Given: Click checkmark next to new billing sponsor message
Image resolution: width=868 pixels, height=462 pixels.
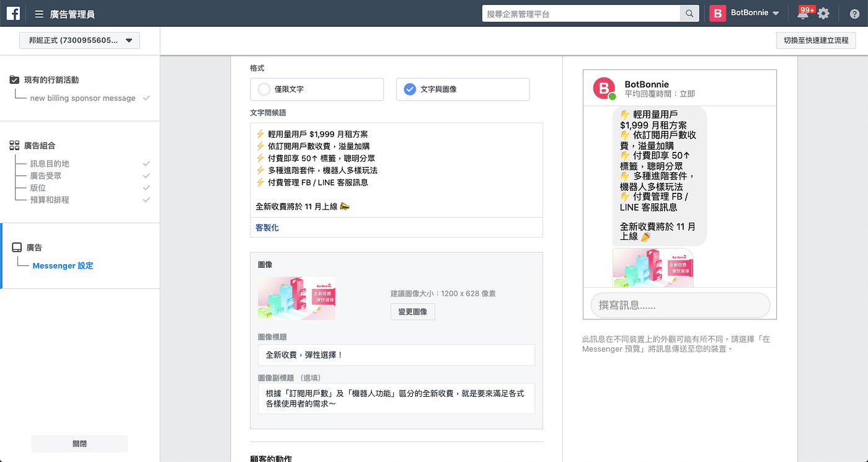Looking at the screenshot, I should 146,98.
